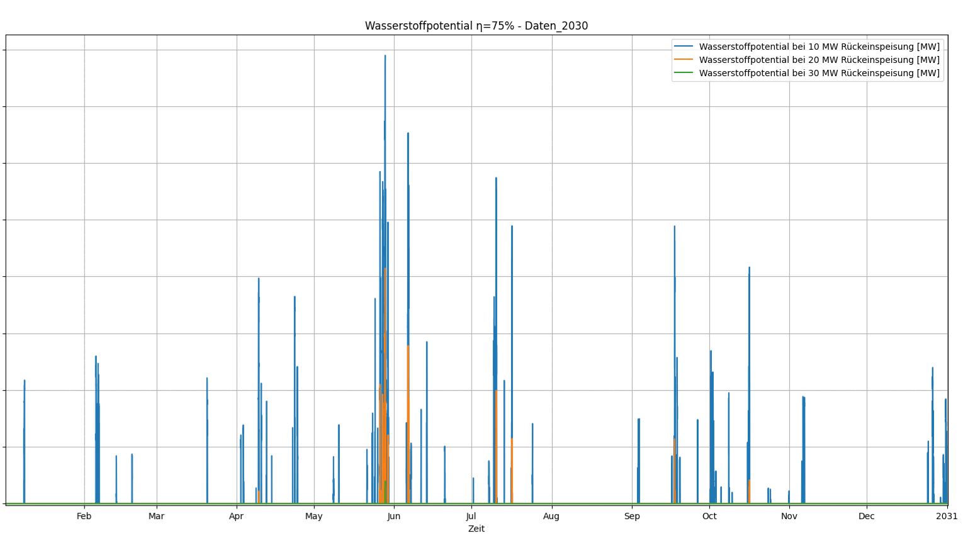Click the Oct tick label
963x560 pixels.
tap(709, 516)
